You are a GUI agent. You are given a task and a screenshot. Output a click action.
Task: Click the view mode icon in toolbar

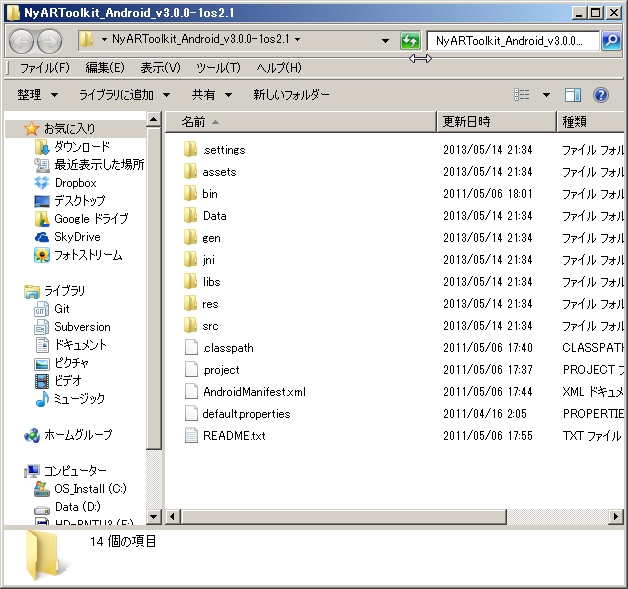pos(521,95)
